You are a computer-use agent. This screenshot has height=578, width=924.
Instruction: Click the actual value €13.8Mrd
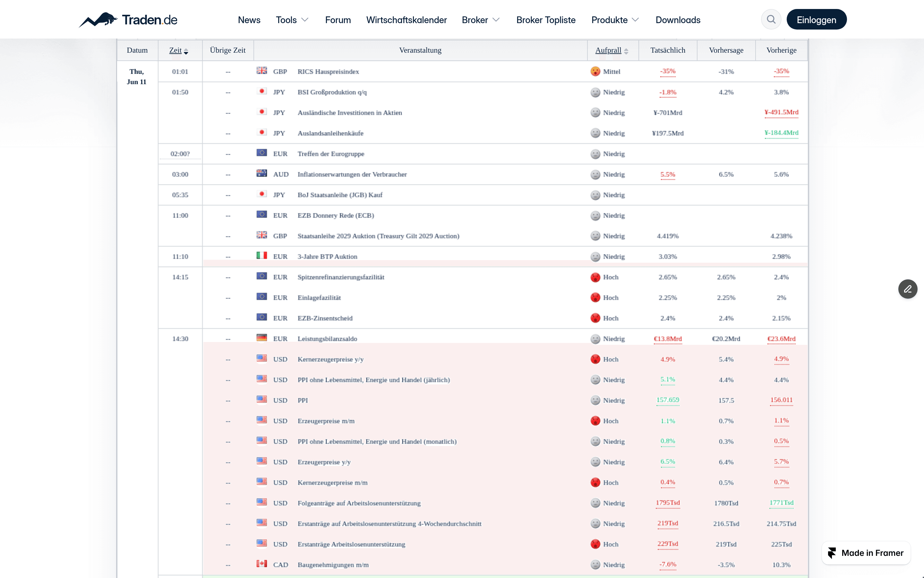click(667, 339)
